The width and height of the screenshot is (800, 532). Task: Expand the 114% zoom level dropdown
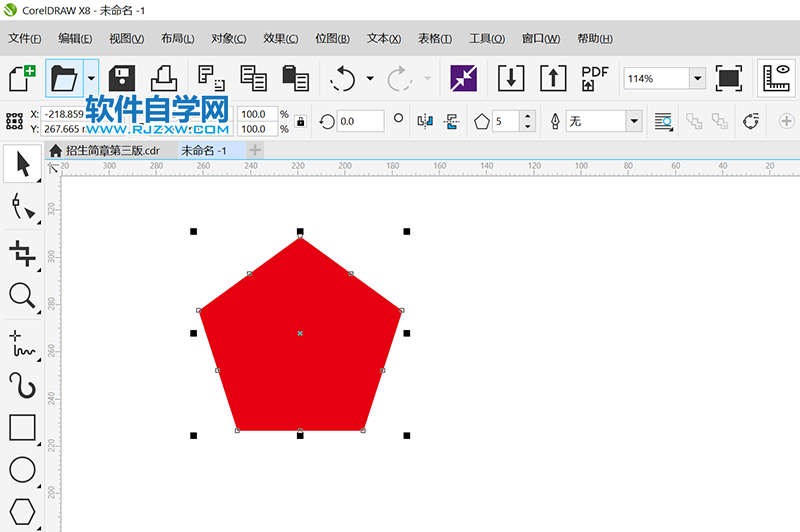(696, 78)
